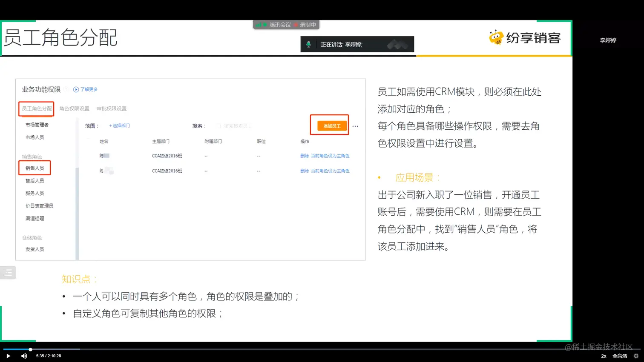Click the 5:35 / 2:10:28 time display
Screen dimensions: 644x362
pyautogui.click(x=49, y=356)
